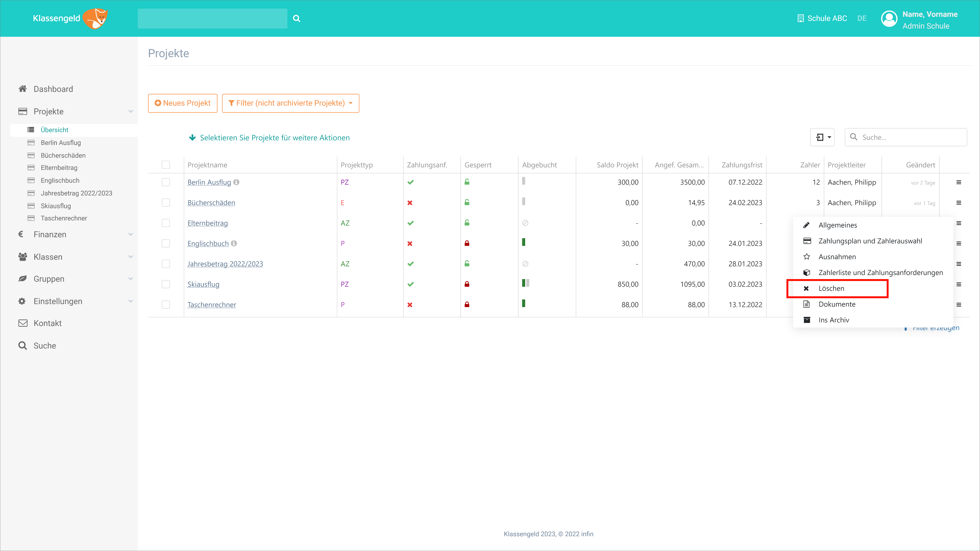Check the Englischbuch row checkbox
The image size is (980, 551).
click(x=166, y=243)
